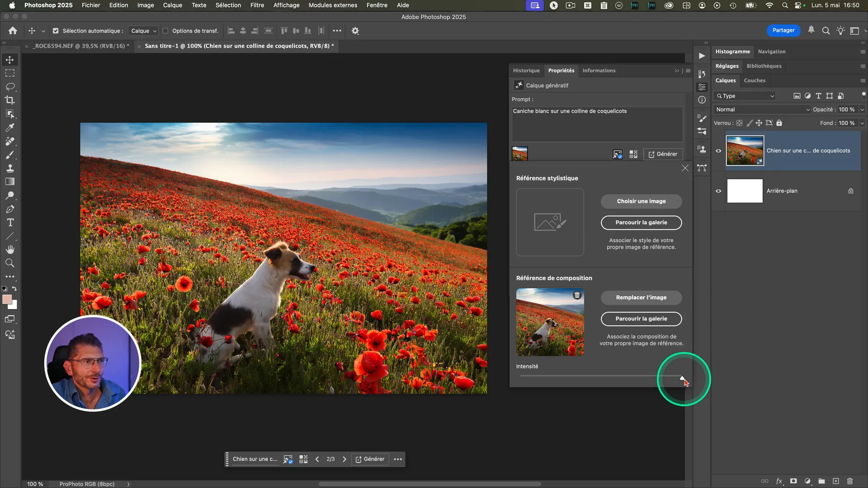Open the notifications bell icon

tap(811, 30)
